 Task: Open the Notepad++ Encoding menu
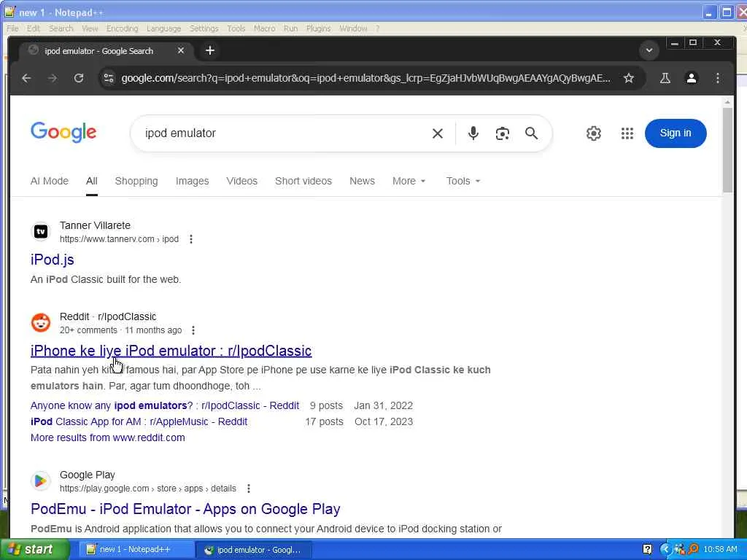(122, 28)
